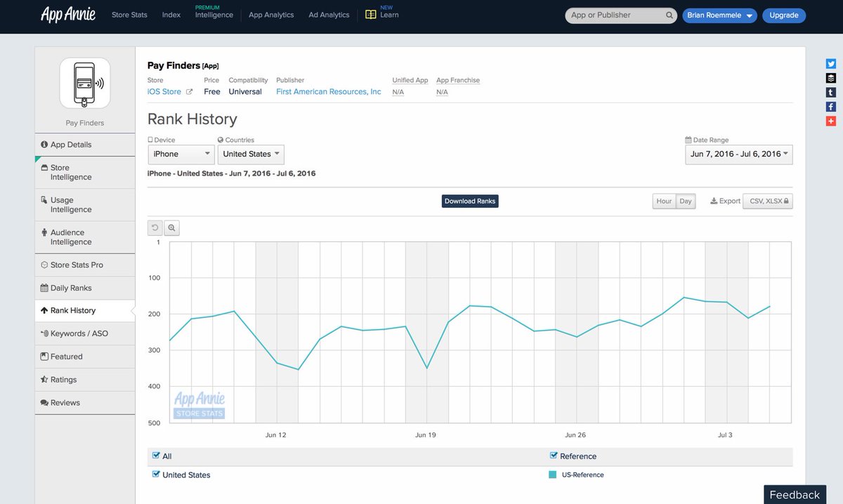Click the Upgrade button
The width and height of the screenshot is (843, 504).
pyautogui.click(x=784, y=15)
